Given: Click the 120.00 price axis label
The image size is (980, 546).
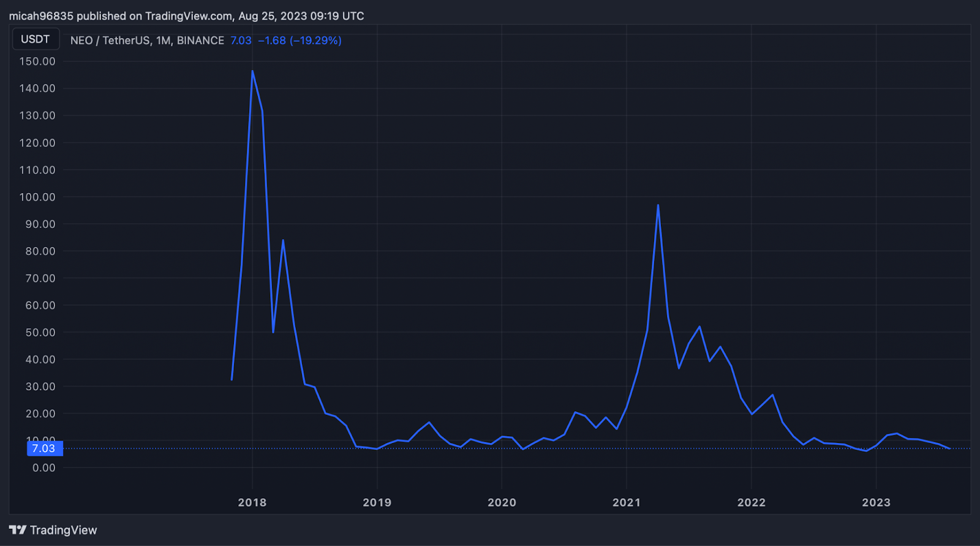Looking at the screenshot, I should point(37,143).
